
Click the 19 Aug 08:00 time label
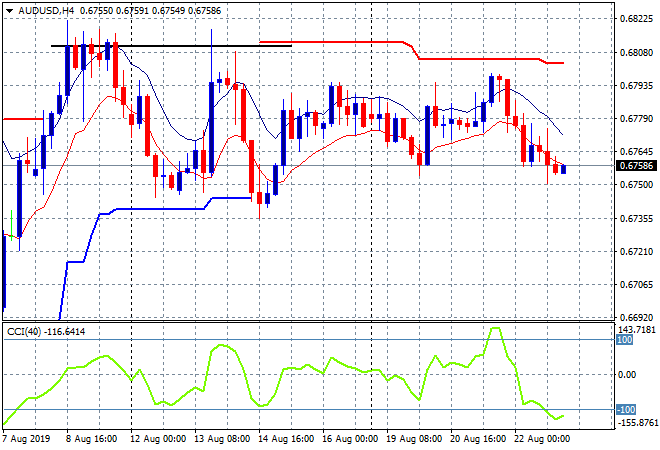(x=414, y=439)
